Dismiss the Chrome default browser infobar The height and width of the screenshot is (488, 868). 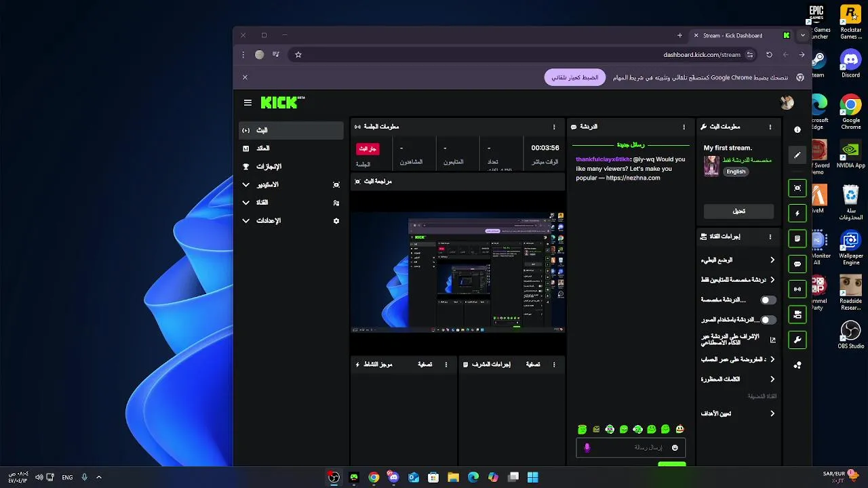point(245,77)
